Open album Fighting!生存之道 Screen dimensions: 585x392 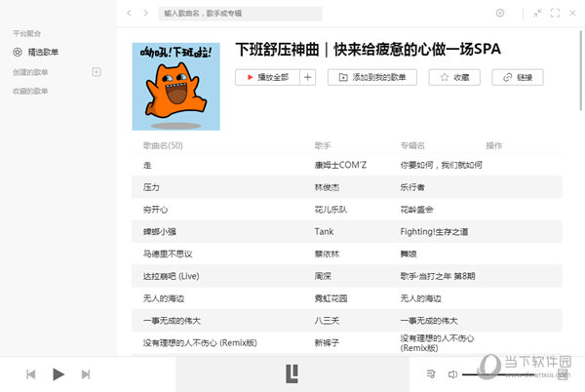(x=434, y=232)
